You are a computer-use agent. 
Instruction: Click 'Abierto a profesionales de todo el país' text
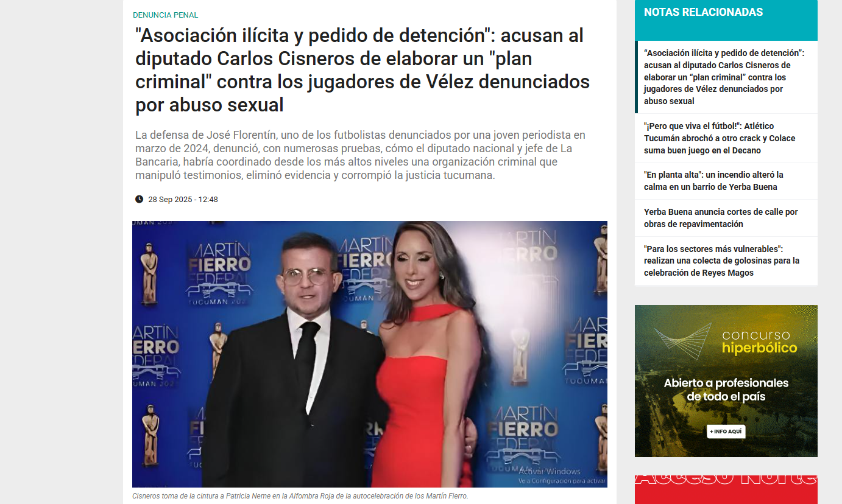726,390
